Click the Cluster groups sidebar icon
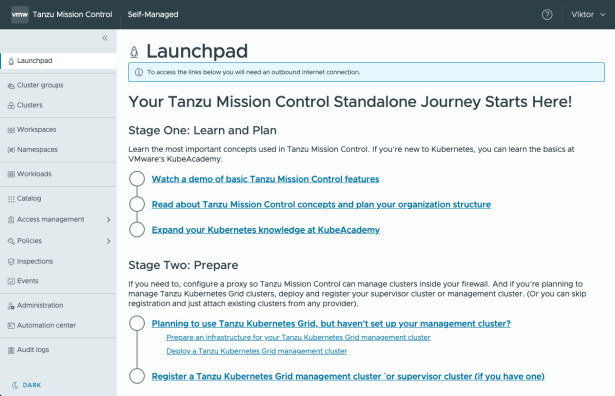 pyautogui.click(x=11, y=85)
